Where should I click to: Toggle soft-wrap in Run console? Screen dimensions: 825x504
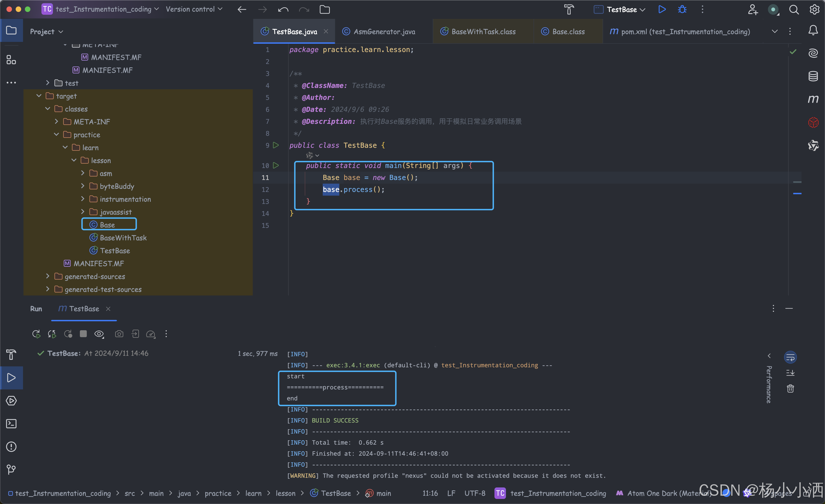pos(790,357)
